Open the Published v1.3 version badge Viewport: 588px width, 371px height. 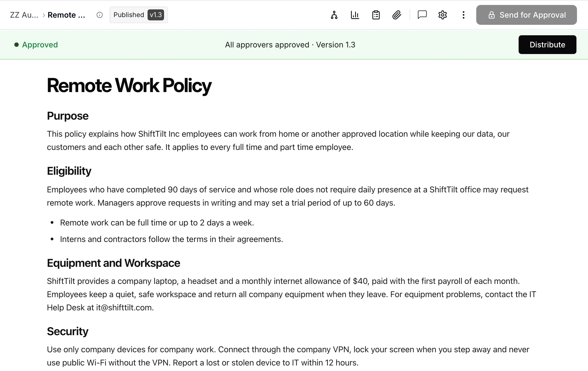click(139, 15)
